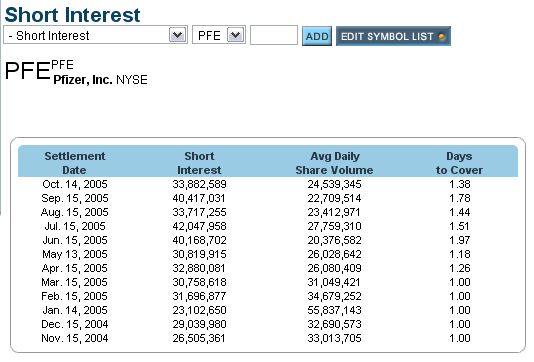Select the Short Interest combo box text

(49, 35)
